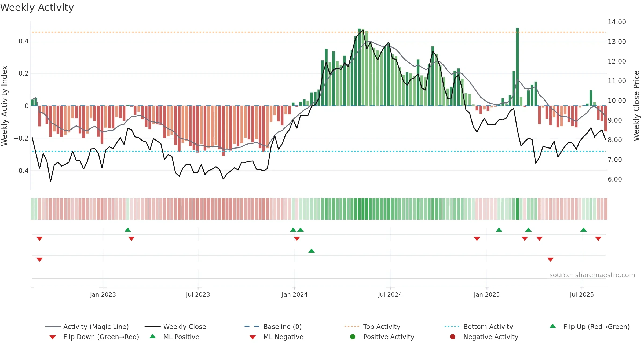Click the 'Jan 2024' axis label
This screenshot has width=644, height=362.
295,294
